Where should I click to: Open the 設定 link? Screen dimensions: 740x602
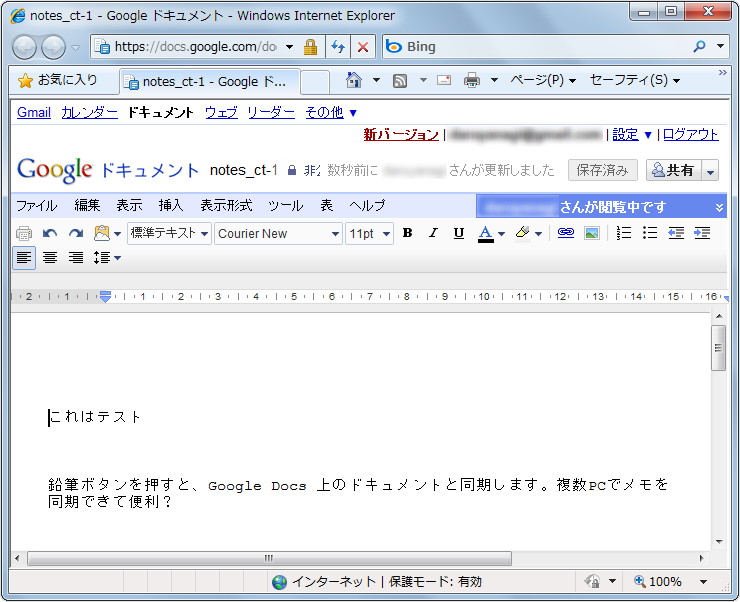[625, 135]
